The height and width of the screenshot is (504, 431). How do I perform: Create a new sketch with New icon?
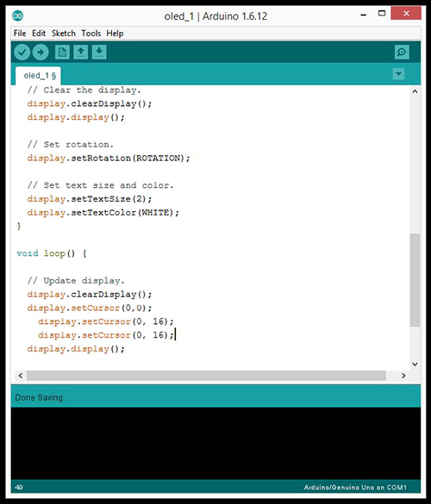[62, 52]
